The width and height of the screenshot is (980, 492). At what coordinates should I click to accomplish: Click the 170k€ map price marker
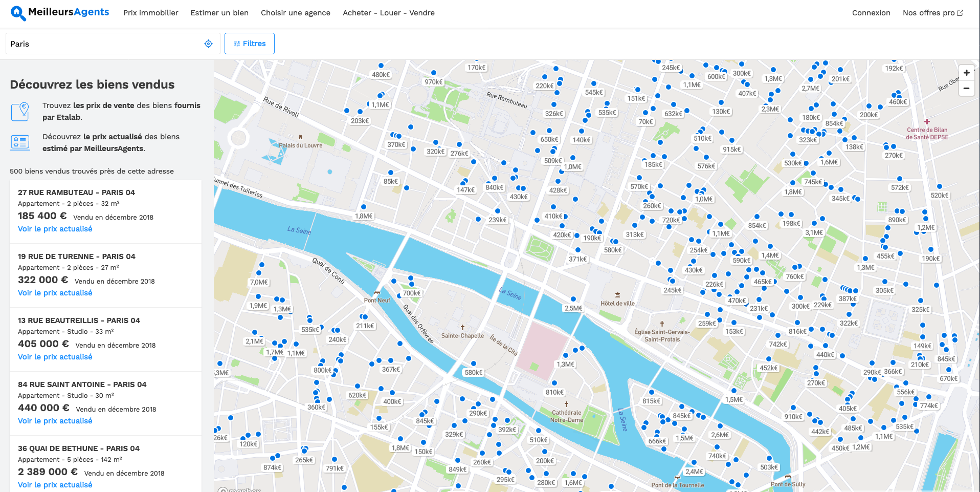pyautogui.click(x=477, y=68)
